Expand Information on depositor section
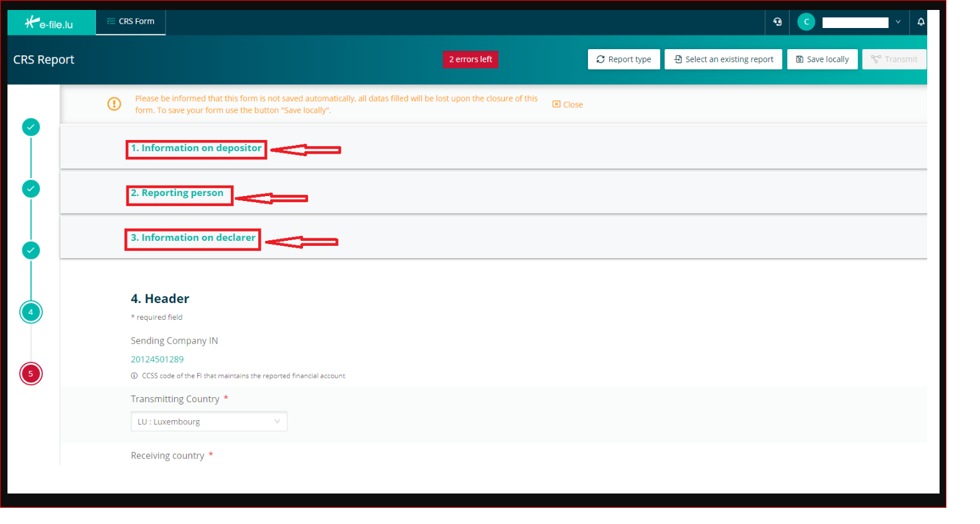Viewport: 980px width, 524px height. [196, 148]
